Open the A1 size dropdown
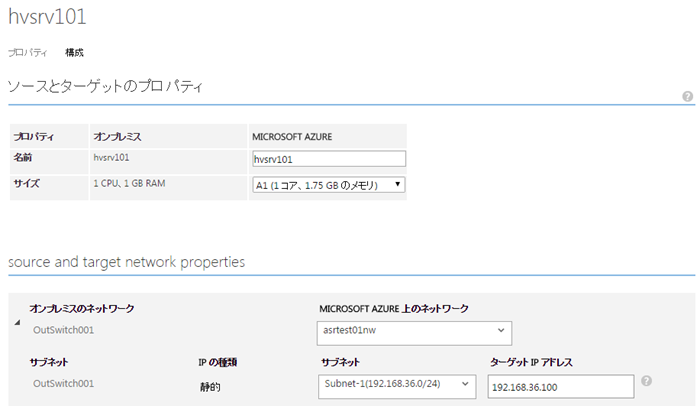This screenshot has height=406, width=700. (x=329, y=185)
